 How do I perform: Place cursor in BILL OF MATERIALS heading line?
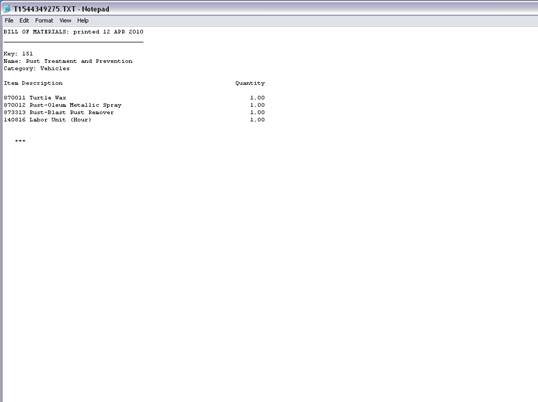click(73, 32)
